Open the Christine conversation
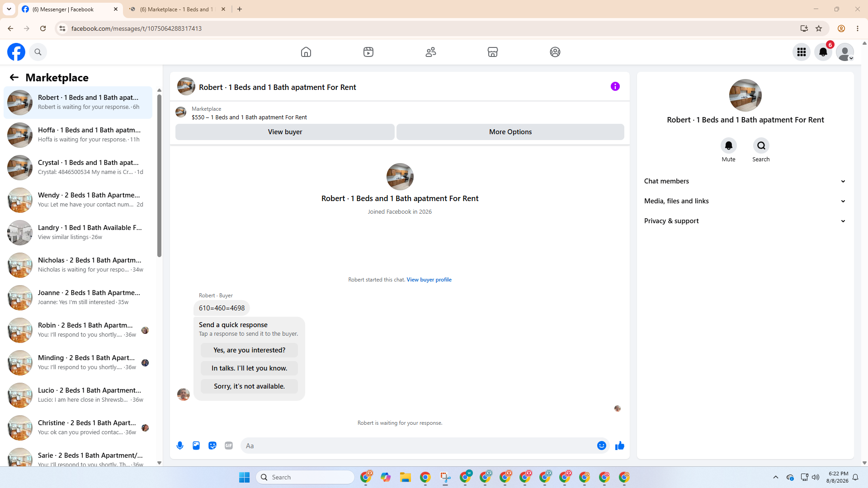Viewport: 868px width, 488px height. [x=78, y=428]
